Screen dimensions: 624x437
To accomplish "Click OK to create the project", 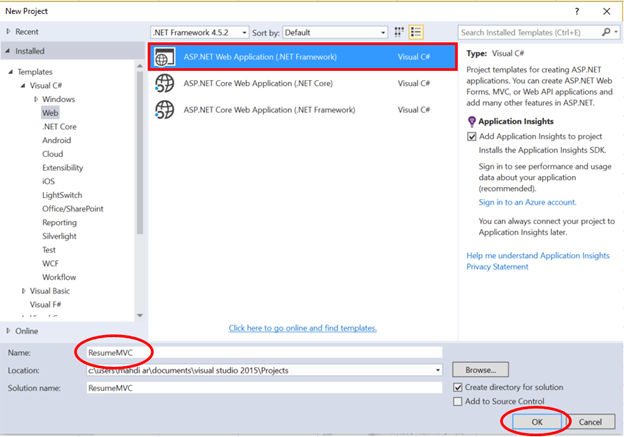I will coord(537,422).
